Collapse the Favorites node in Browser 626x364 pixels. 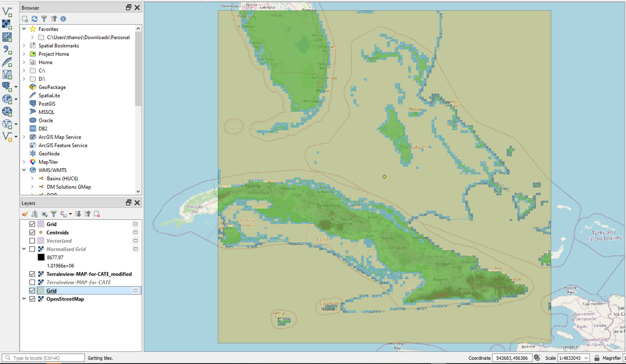click(x=24, y=29)
